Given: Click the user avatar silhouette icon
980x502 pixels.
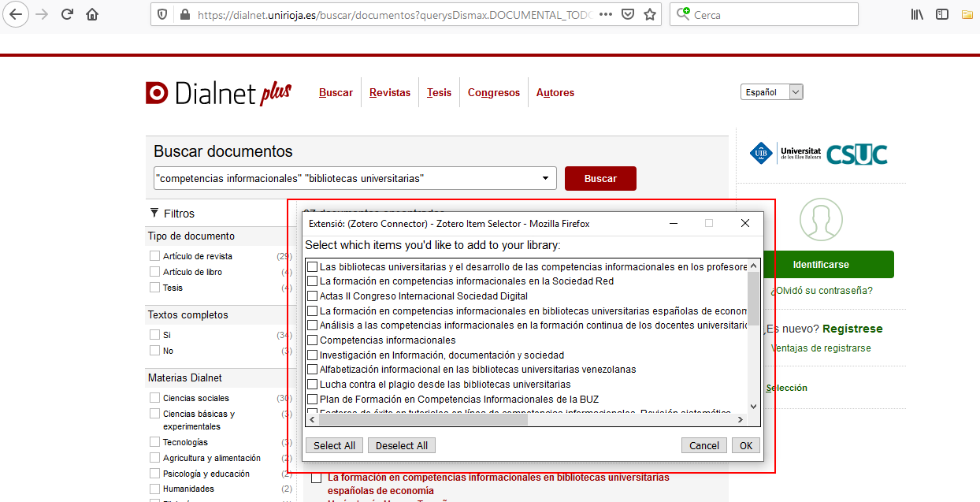Looking at the screenshot, I should coord(821,219).
